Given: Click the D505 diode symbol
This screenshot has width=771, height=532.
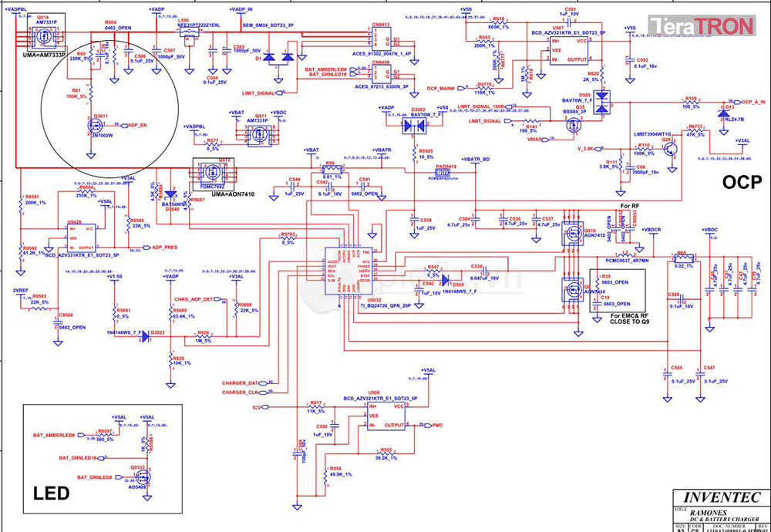Looking at the screenshot, I should coord(446,280).
